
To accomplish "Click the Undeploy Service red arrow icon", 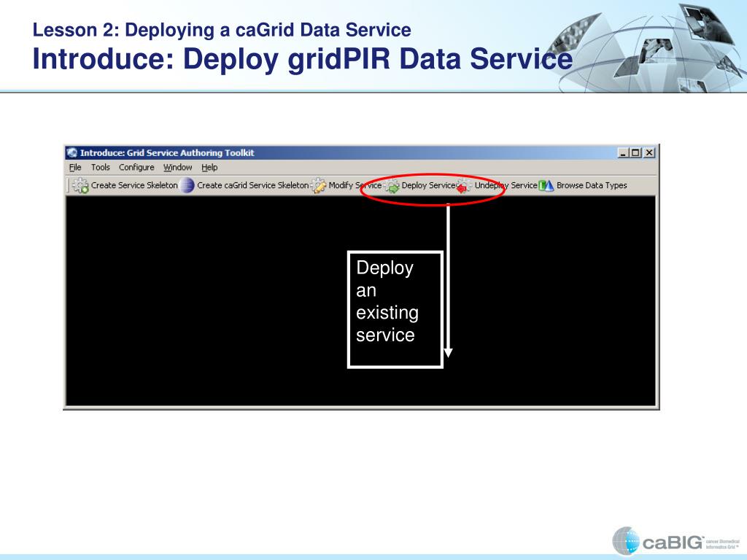I will [x=464, y=186].
